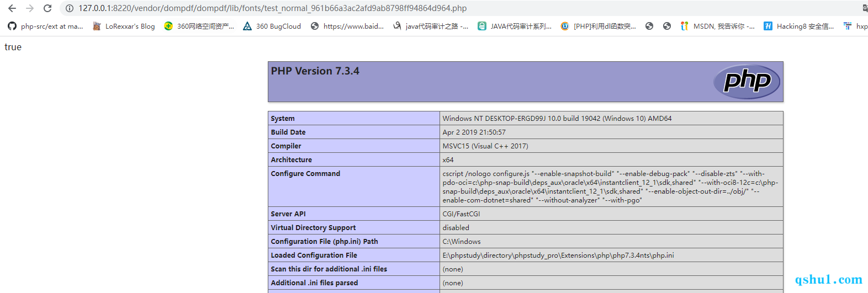This screenshot has width=868, height=293.
Task: Click the Build Date label
Action: coord(288,132)
